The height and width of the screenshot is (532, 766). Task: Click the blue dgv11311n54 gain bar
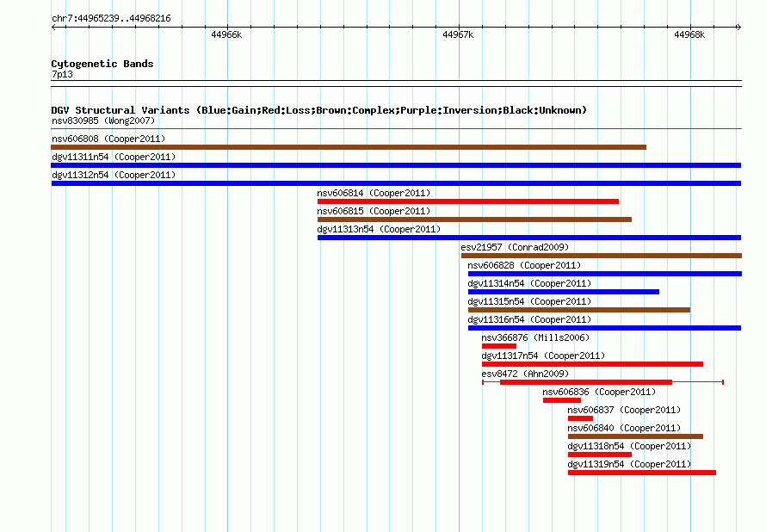tap(396, 165)
